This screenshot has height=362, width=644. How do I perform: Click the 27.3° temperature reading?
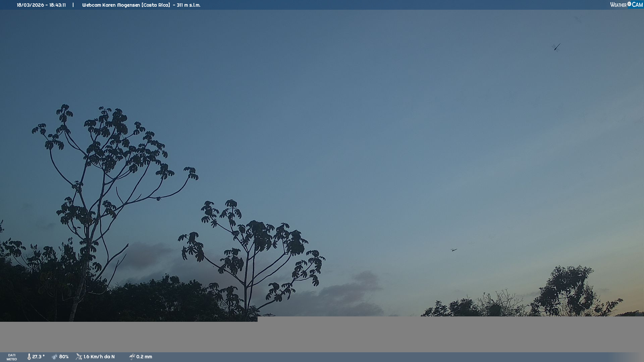point(38,357)
